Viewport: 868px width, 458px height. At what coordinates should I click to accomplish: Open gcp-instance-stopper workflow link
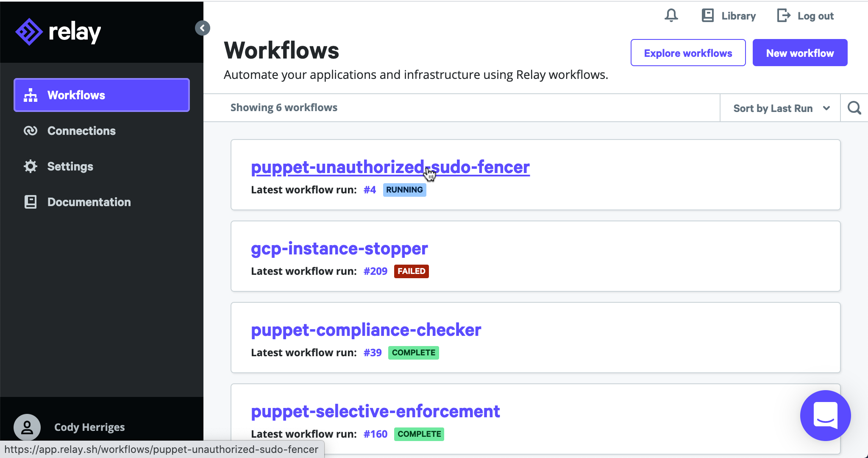(x=340, y=248)
